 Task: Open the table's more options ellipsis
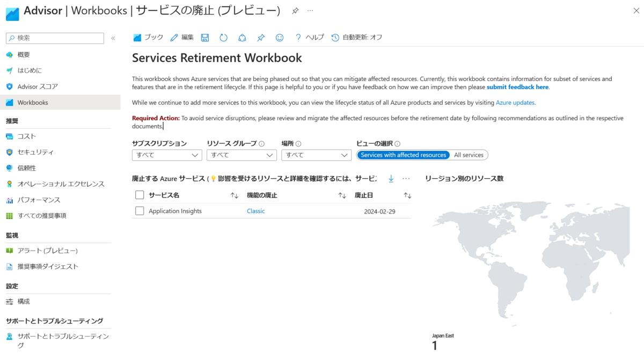(x=406, y=178)
